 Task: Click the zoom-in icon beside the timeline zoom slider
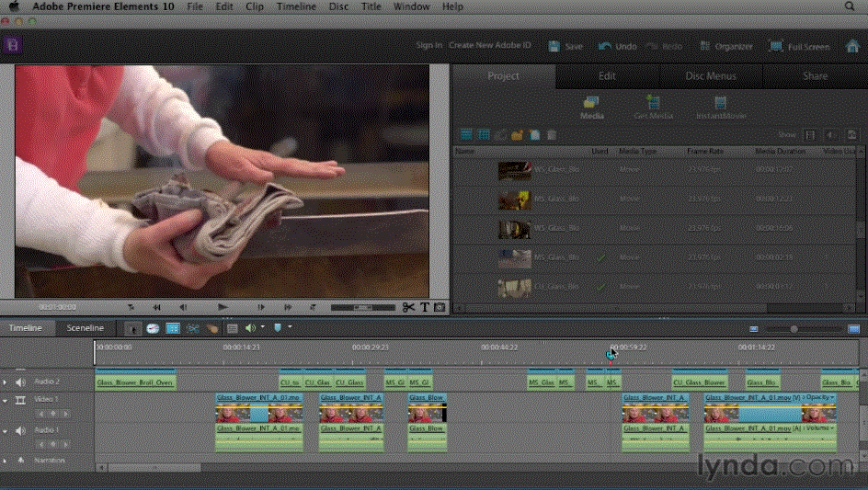pos(853,329)
